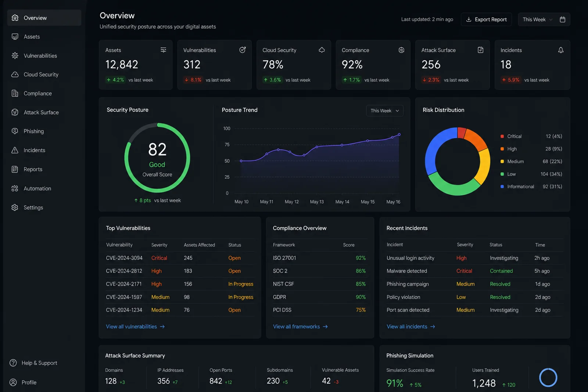Viewport: 588px width, 392px height.
Task: Click the clipboard icon on Attack Surface card
Action: pos(481,50)
